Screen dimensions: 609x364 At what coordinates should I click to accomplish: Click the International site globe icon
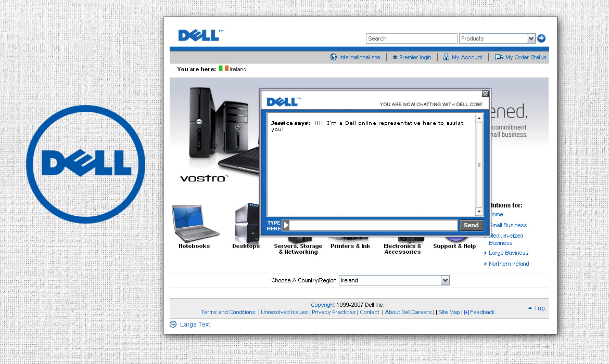(333, 57)
